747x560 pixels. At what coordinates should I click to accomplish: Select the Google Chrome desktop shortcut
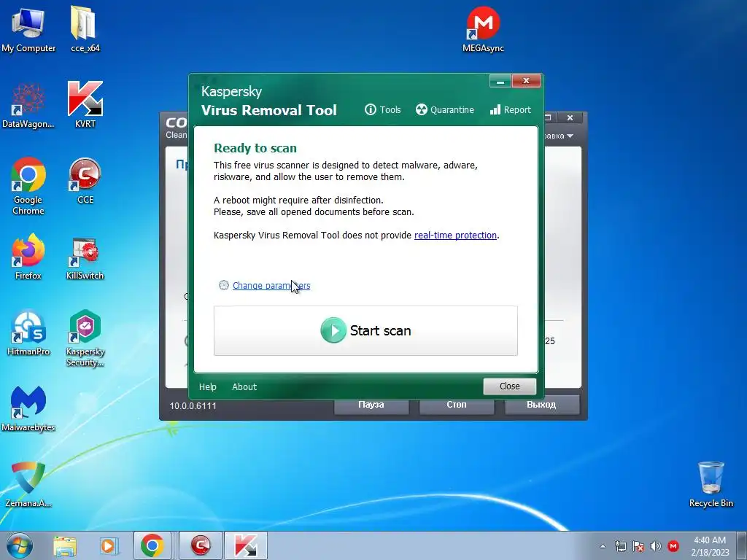click(x=28, y=186)
